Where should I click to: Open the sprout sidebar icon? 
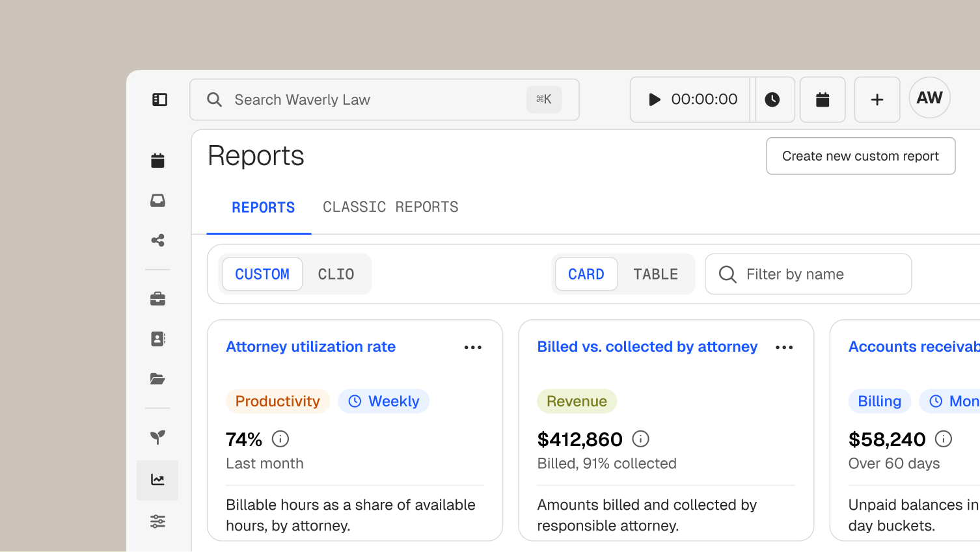(x=157, y=437)
